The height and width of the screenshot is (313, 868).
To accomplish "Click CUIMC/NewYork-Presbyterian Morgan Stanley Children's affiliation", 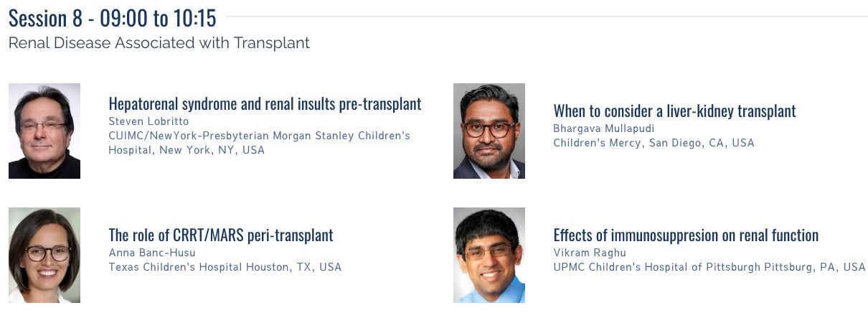I will (x=260, y=135).
